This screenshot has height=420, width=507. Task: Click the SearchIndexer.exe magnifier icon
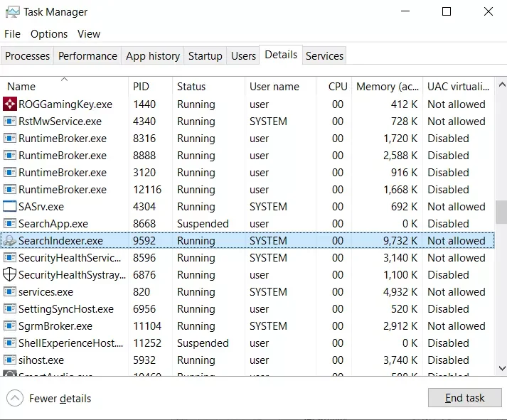click(10, 241)
